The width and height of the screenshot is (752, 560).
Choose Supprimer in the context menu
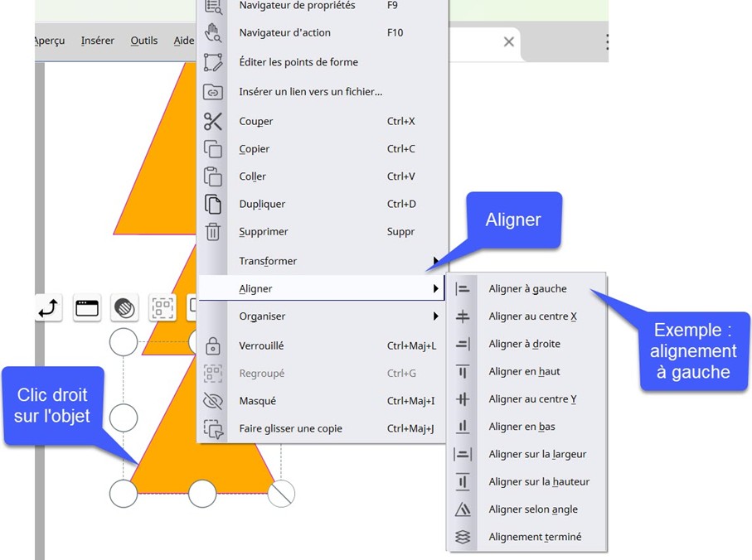pyautogui.click(x=323, y=232)
